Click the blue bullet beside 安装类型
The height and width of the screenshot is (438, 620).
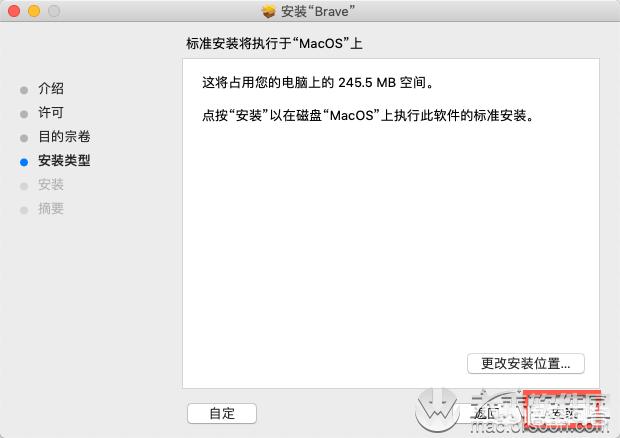24,162
